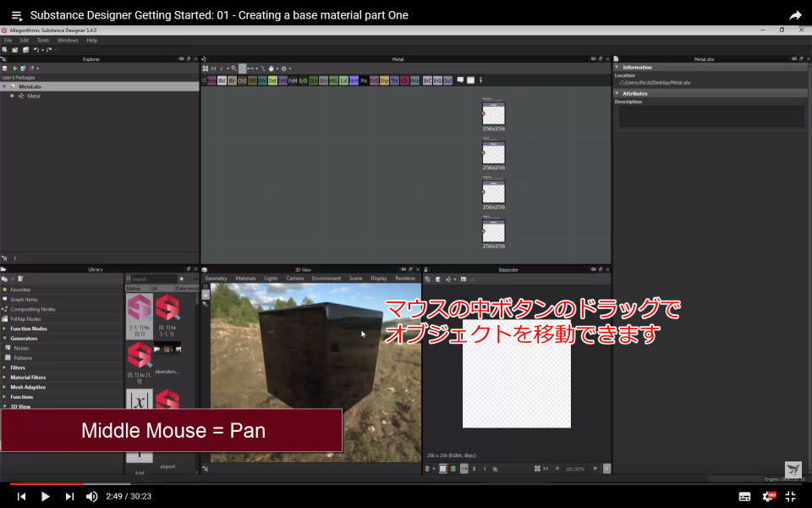Toggle library favorites star filter
The height and width of the screenshot is (508, 812).
181,279
